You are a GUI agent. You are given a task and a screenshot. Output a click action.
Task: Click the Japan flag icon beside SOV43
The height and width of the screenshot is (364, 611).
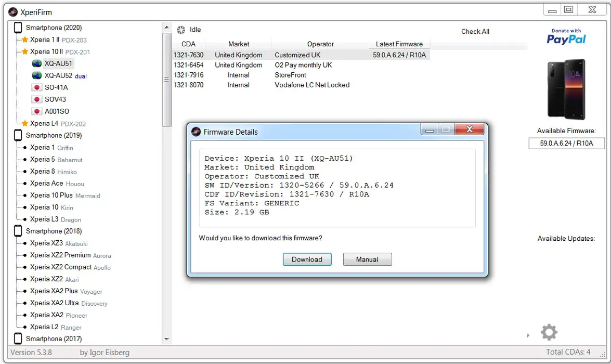point(36,99)
